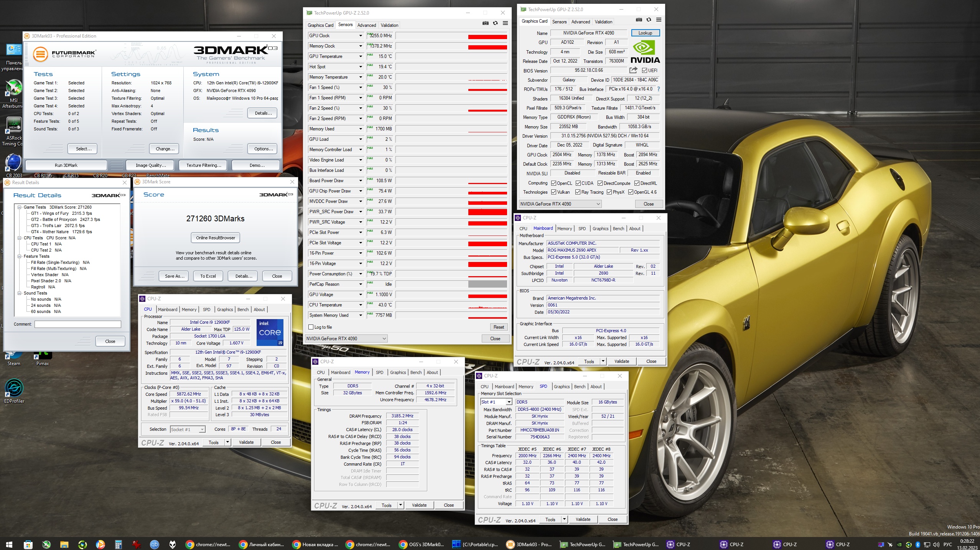
Task: Click the Windows Start button
Action: pos(9,544)
